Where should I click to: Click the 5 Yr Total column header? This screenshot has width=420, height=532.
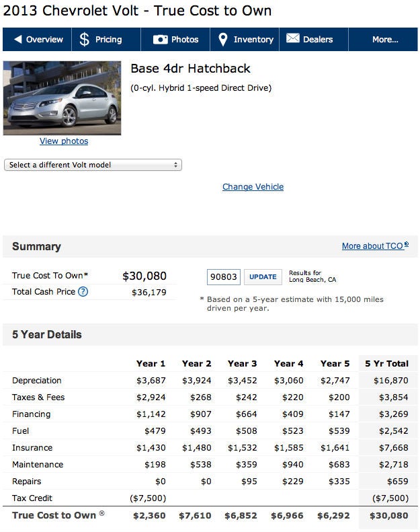click(x=386, y=363)
